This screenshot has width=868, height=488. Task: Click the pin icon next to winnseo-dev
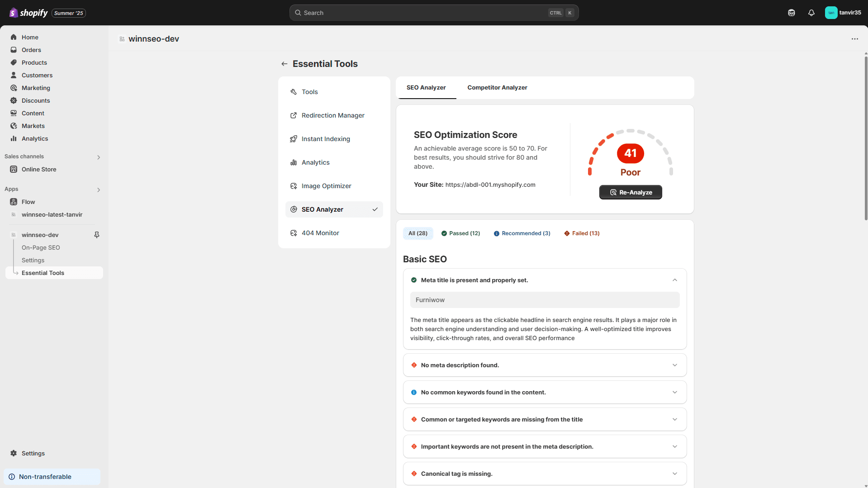pos(96,235)
